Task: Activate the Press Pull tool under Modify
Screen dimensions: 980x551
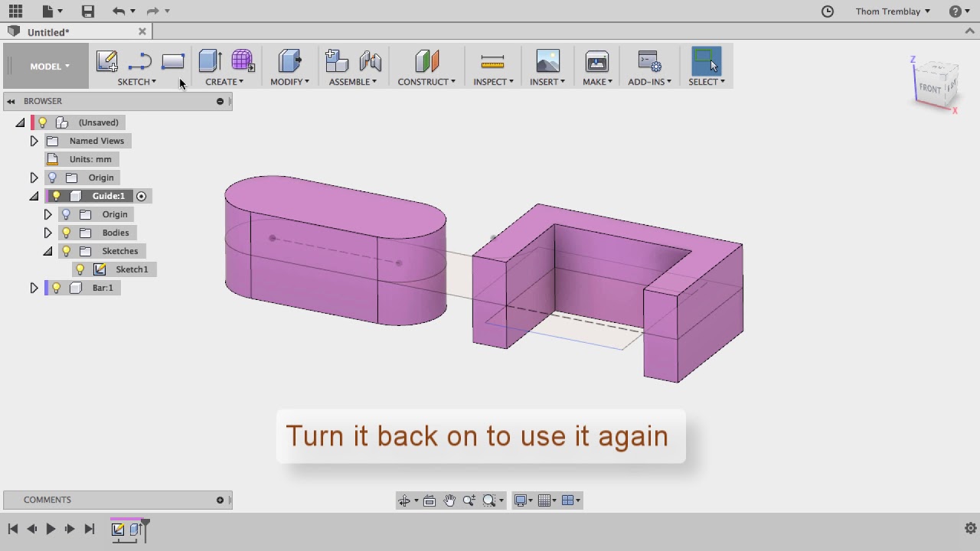Action: 289,61
